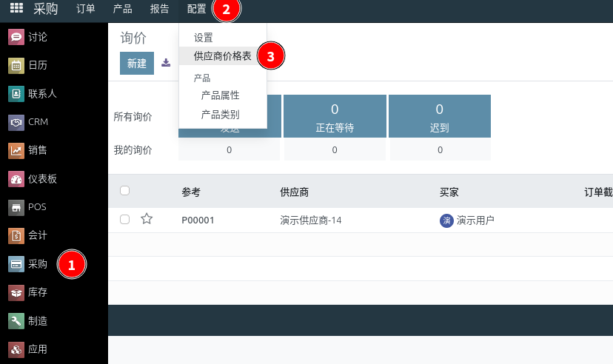The image size is (613, 364).
Task: Click the 演示用户 buyer name
Action: click(x=475, y=220)
